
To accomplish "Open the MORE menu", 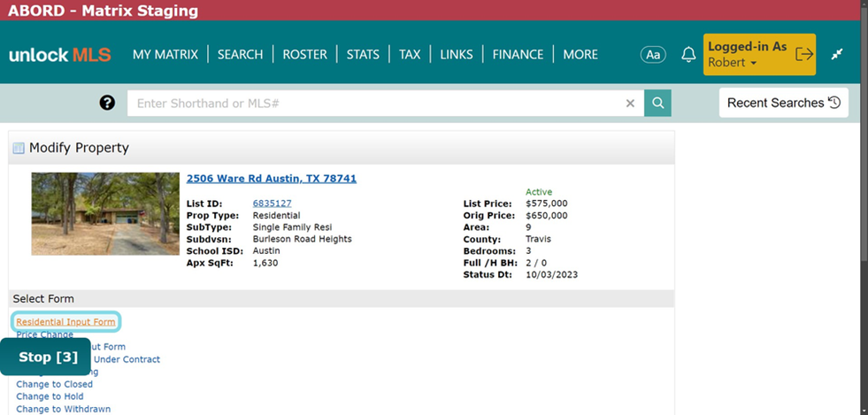I will 580,54.
